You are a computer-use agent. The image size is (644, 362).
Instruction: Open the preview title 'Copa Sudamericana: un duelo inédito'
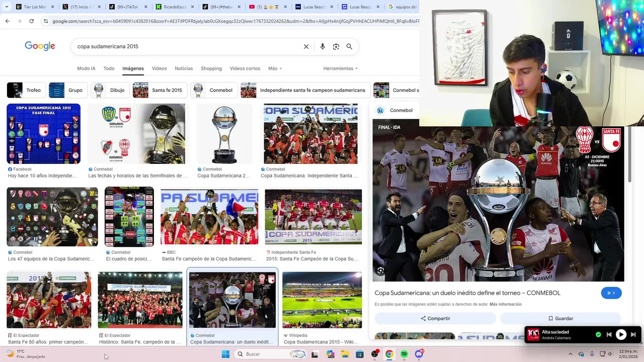click(467, 293)
